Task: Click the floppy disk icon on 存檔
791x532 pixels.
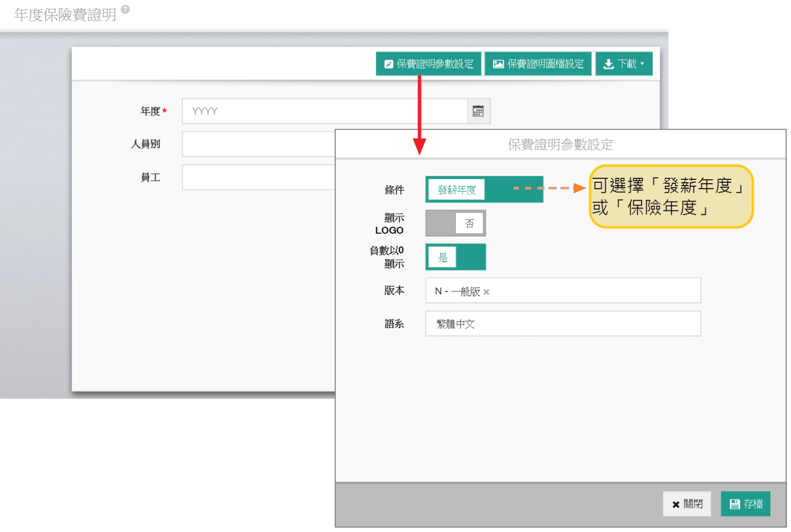Action: pos(735,504)
